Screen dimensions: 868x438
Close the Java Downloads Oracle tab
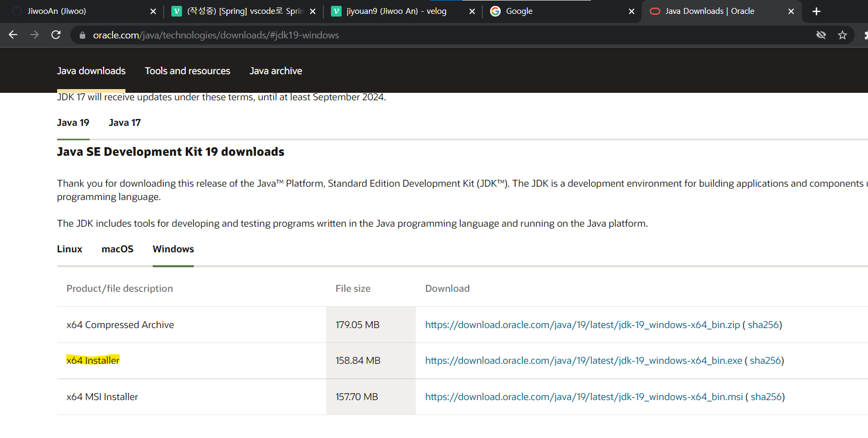pyautogui.click(x=791, y=11)
